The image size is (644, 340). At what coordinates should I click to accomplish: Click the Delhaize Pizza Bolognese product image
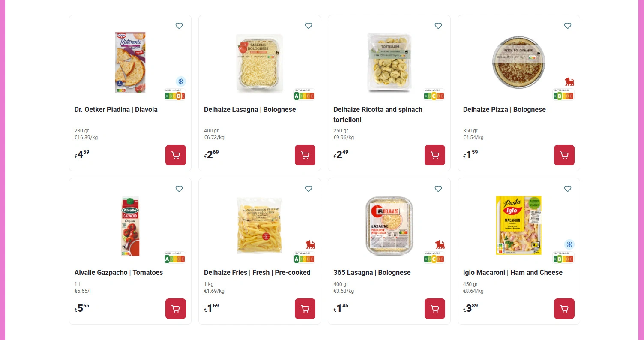click(x=518, y=63)
